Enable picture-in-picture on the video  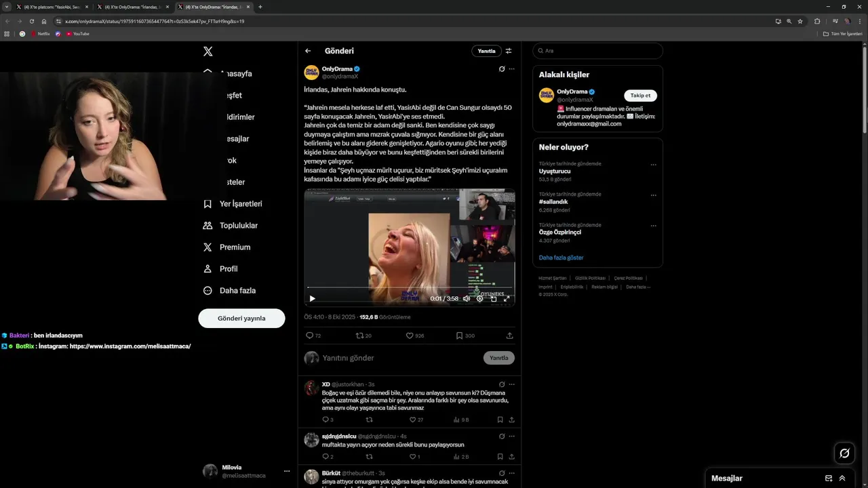(493, 298)
